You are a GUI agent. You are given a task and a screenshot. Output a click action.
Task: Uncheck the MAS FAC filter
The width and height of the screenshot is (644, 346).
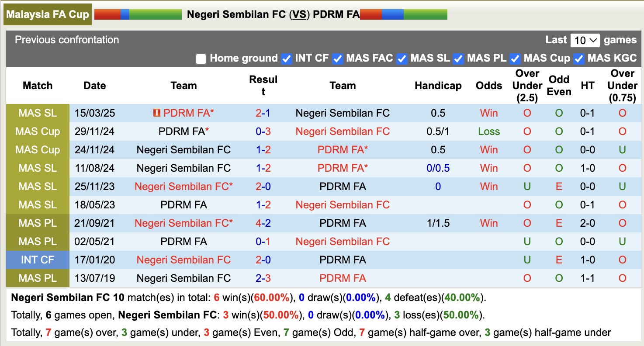[338, 58]
